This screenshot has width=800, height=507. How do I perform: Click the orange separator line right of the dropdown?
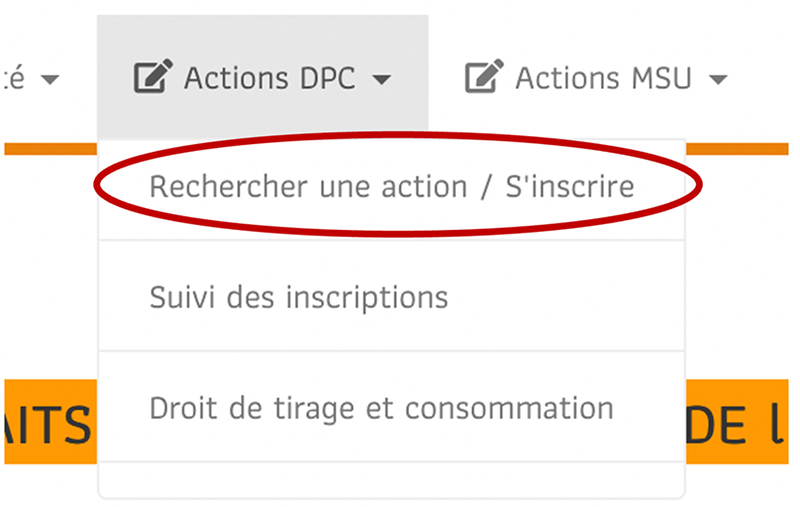[737, 149]
